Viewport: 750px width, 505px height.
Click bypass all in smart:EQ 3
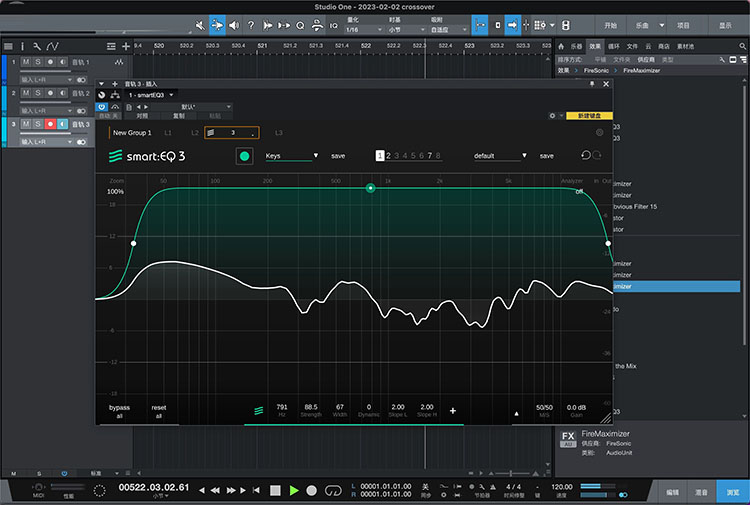click(x=119, y=411)
